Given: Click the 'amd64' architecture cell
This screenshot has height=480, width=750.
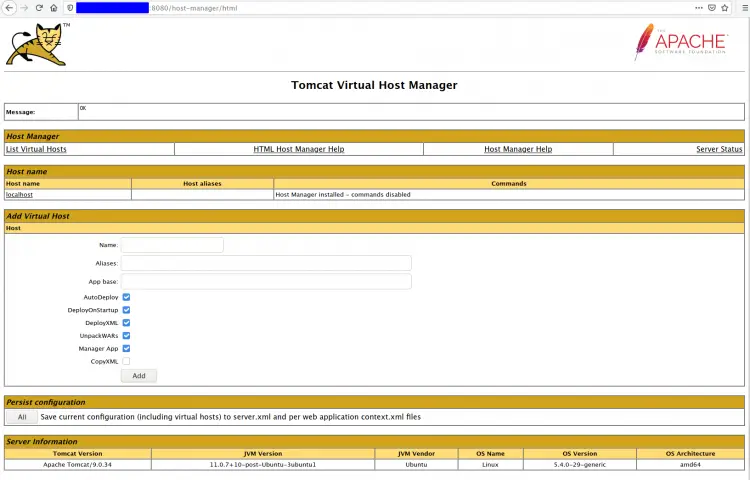Looking at the screenshot, I should click(690, 464).
